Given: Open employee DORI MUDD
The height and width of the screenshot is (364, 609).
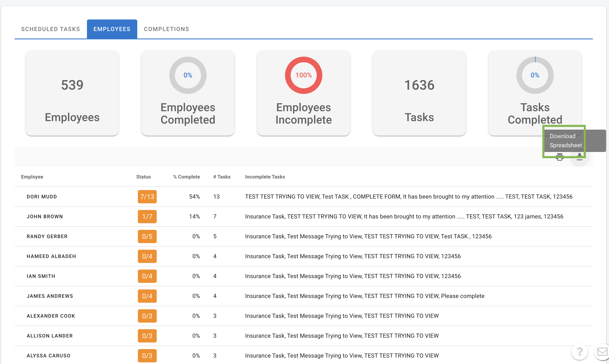Looking at the screenshot, I should pos(42,197).
